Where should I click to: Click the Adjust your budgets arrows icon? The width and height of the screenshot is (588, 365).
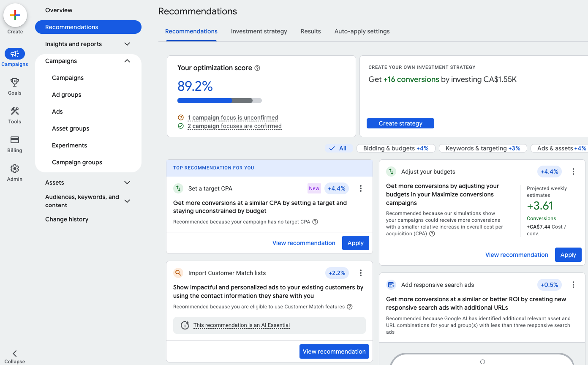click(391, 172)
